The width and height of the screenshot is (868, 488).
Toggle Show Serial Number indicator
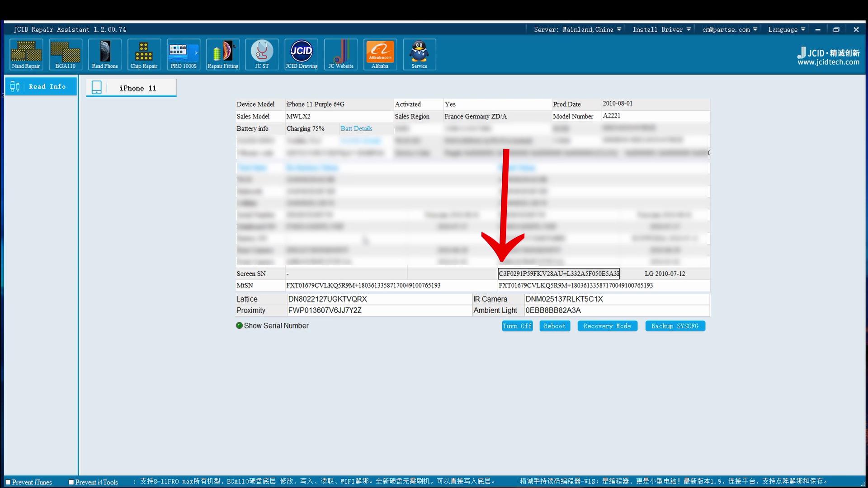pyautogui.click(x=239, y=325)
